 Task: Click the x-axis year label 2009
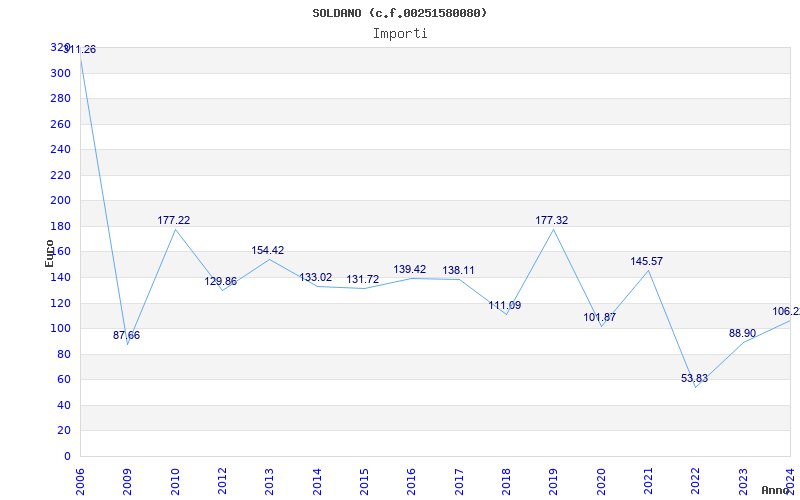pos(128,482)
